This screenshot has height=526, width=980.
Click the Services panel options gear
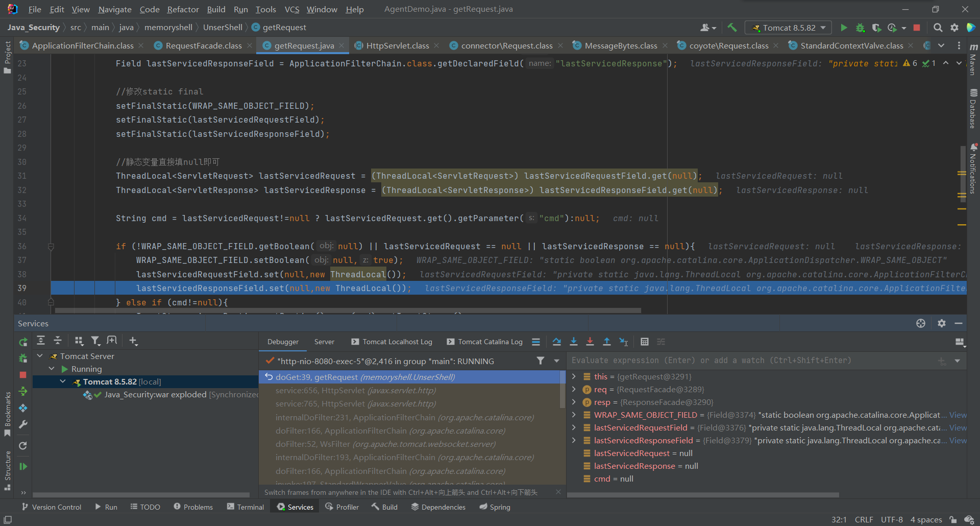point(942,323)
